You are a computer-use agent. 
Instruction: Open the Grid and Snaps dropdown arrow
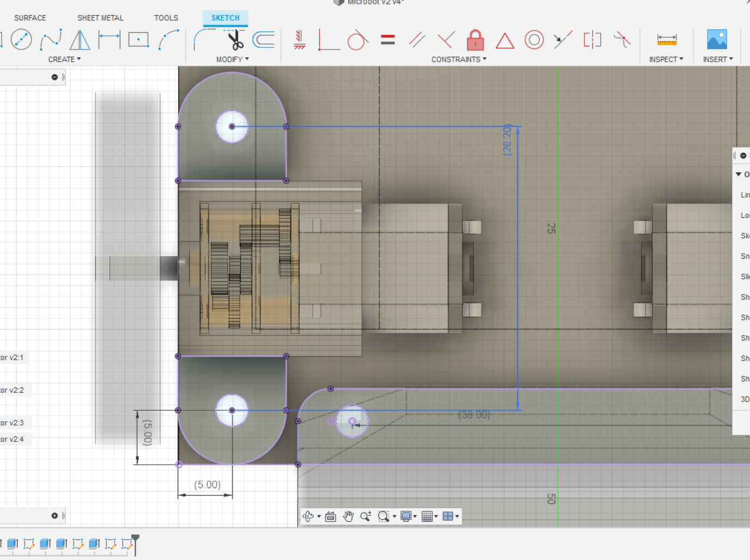(436, 516)
